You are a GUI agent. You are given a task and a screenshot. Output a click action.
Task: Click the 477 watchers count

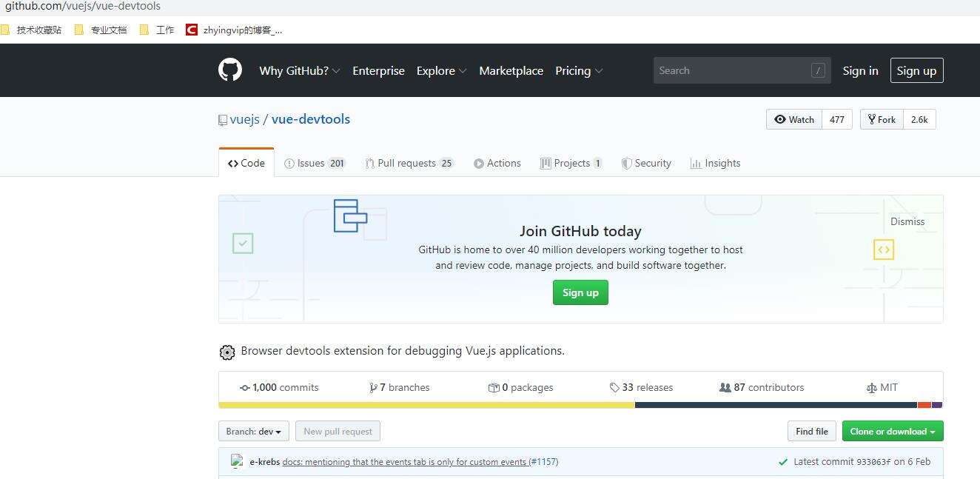point(837,119)
